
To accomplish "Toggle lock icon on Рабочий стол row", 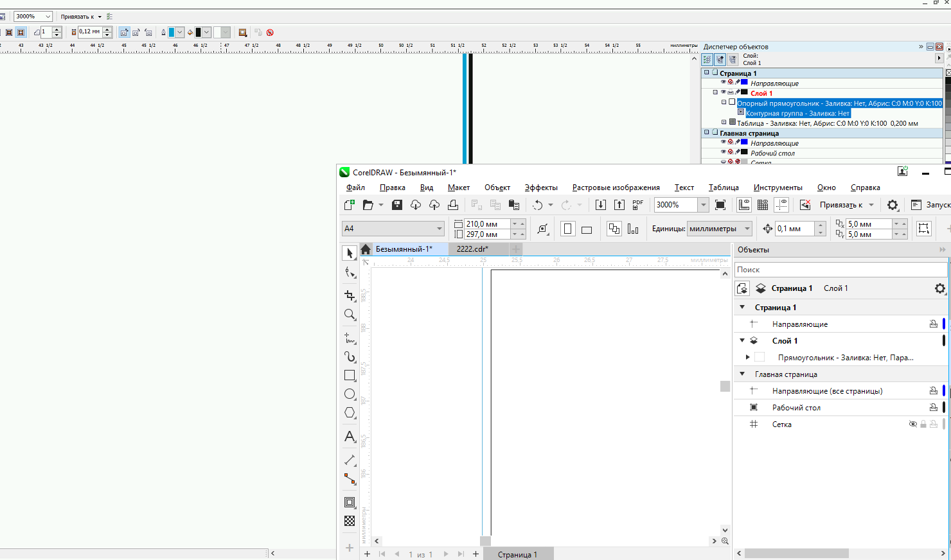I will [x=933, y=408].
